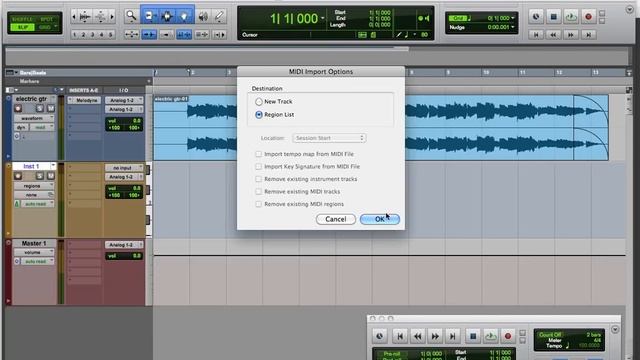Enable Import Key Signature from MIDI File

(x=258, y=167)
